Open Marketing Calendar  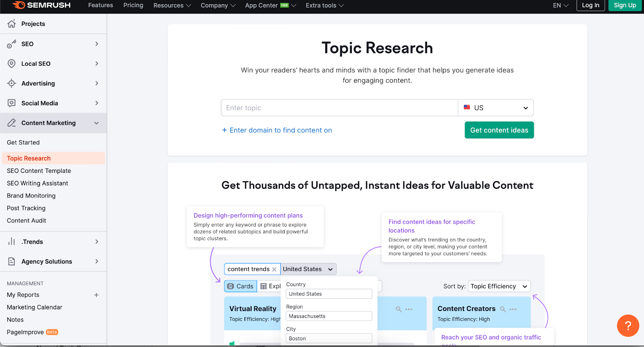tap(35, 308)
